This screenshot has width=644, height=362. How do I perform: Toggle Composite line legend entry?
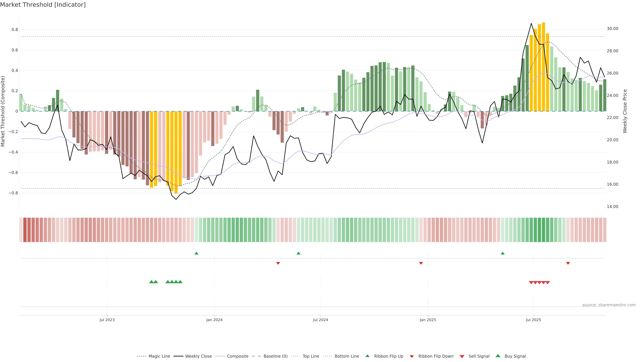click(237, 356)
